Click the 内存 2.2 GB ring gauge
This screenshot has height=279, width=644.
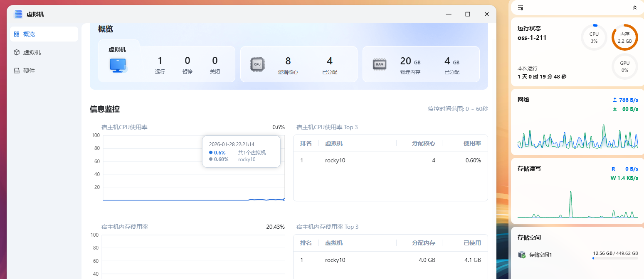(x=624, y=37)
